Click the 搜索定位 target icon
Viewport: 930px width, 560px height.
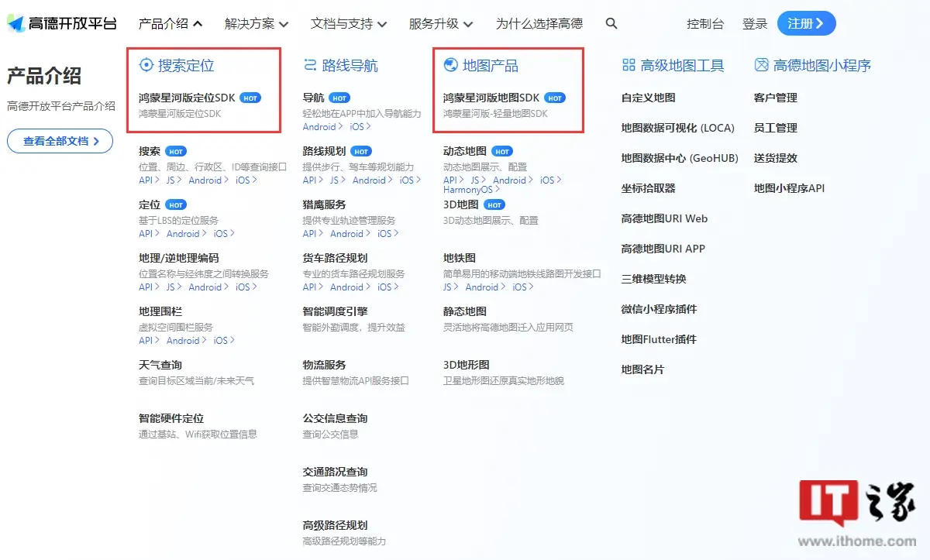[x=146, y=65]
